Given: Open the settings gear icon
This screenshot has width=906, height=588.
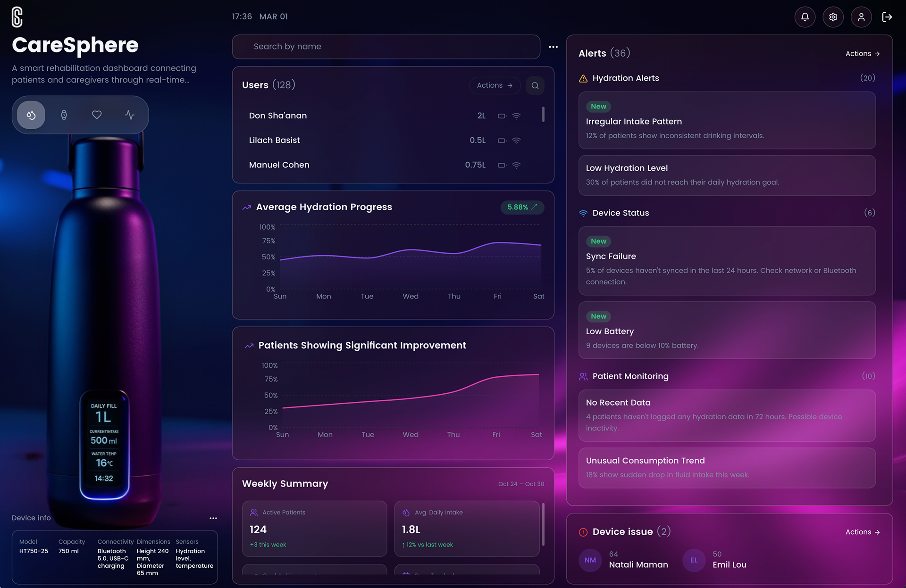Looking at the screenshot, I should pos(833,17).
